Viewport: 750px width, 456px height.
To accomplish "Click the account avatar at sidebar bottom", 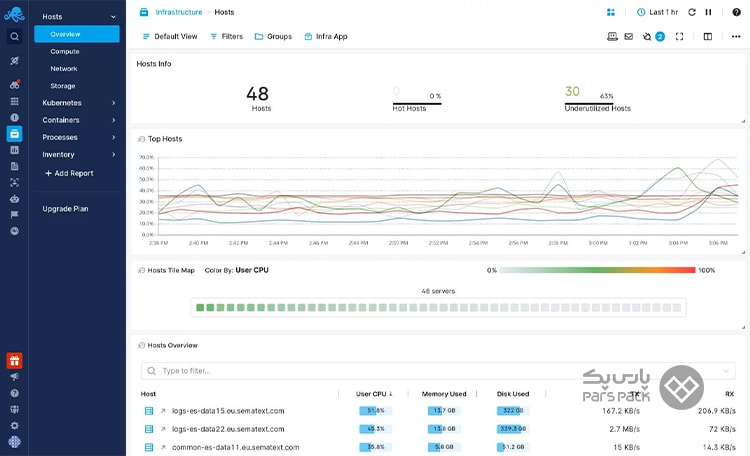I will pos(14,442).
